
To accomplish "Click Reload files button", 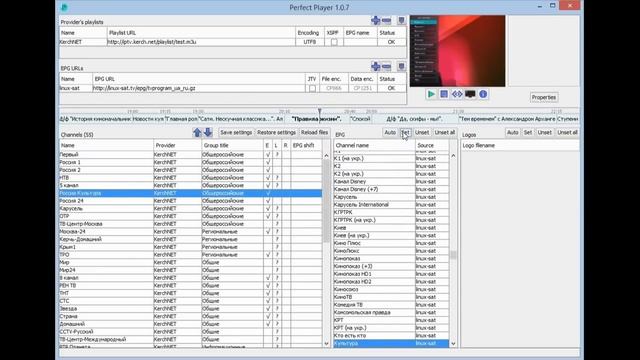I will 314,133.
